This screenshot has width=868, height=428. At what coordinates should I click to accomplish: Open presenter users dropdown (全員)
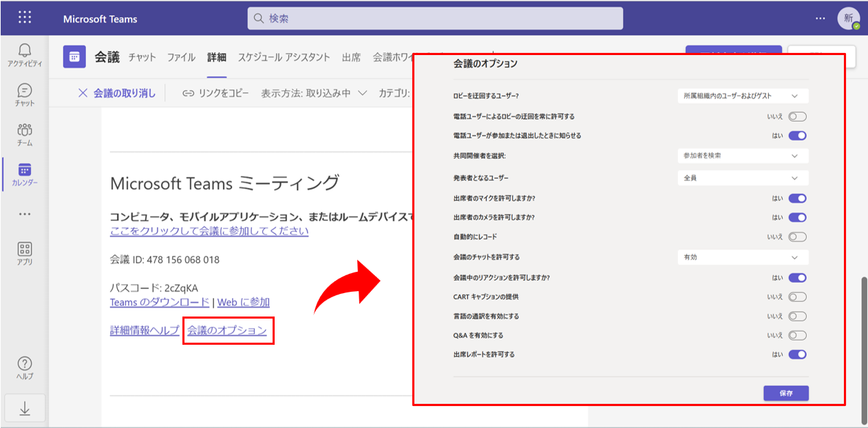point(743,178)
